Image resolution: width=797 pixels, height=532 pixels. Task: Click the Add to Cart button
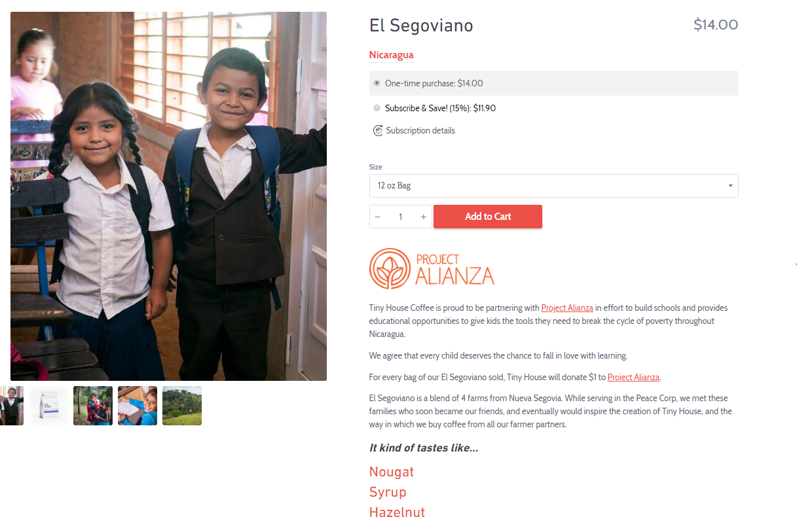tap(488, 217)
